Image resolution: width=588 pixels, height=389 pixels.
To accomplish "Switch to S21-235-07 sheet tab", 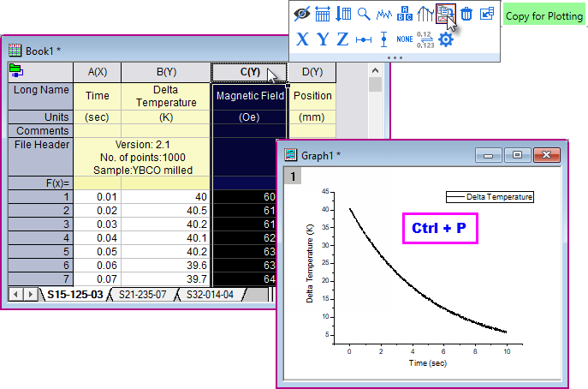I will [142, 295].
